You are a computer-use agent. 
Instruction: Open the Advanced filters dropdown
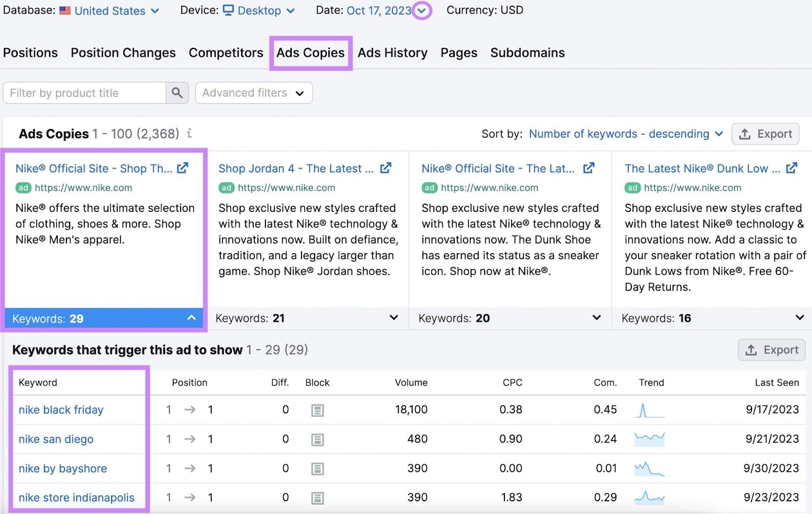[x=253, y=92]
